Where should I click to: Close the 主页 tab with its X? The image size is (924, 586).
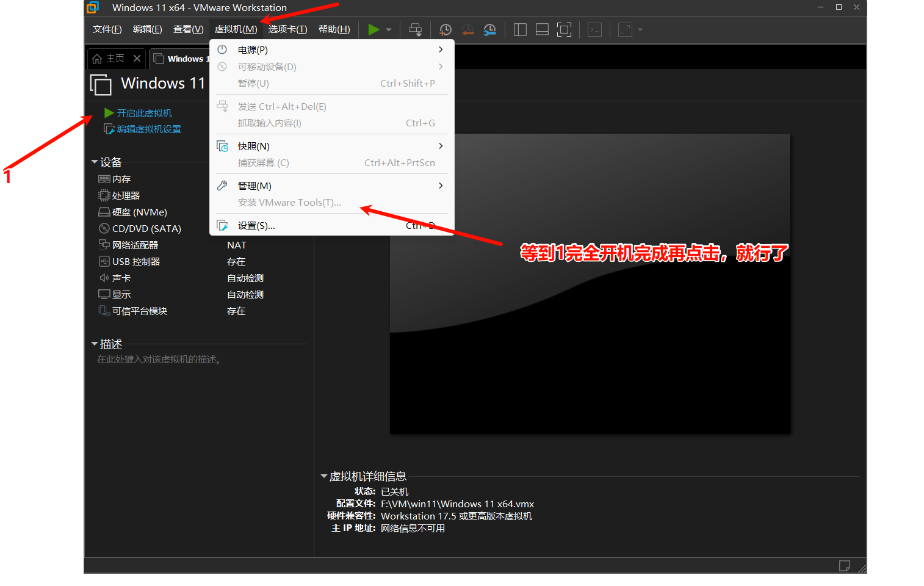pyautogui.click(x=137, y=59)
